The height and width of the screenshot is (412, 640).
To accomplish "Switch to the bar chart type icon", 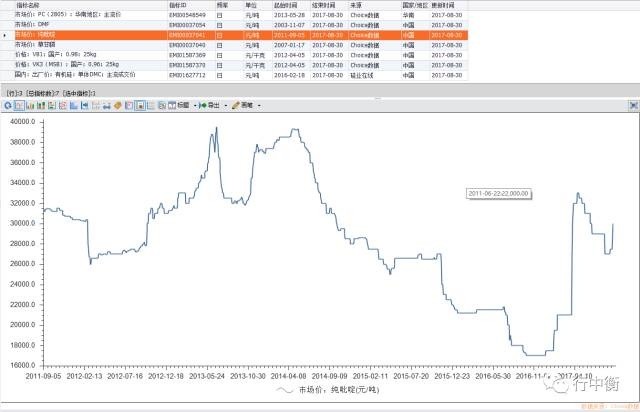I will pyautogui.click(x=30, y=105).
